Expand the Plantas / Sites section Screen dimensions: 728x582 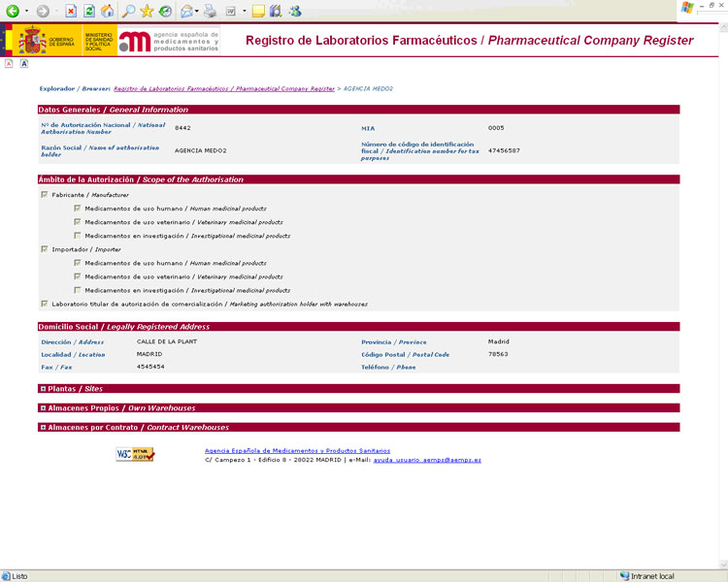pos(43,389)
